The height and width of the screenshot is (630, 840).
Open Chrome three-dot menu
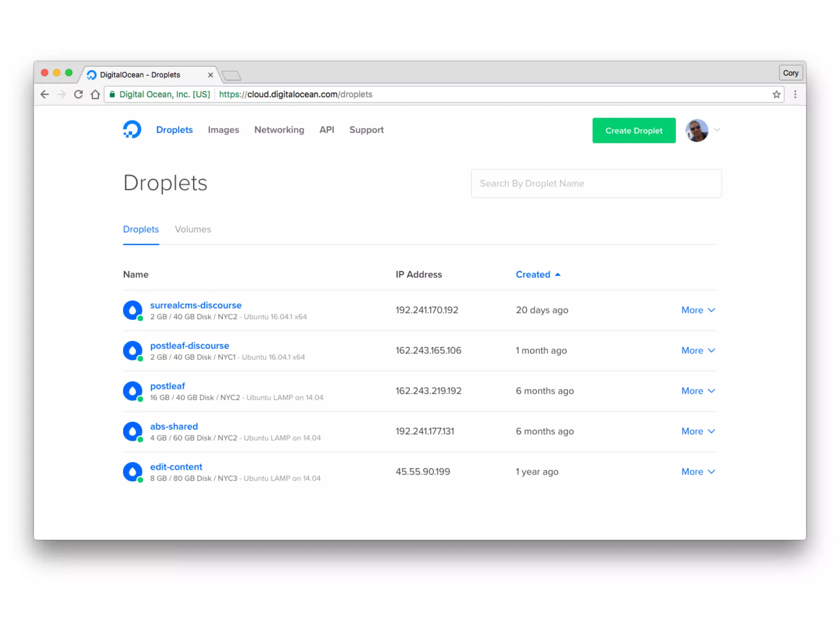click(795, 95)
